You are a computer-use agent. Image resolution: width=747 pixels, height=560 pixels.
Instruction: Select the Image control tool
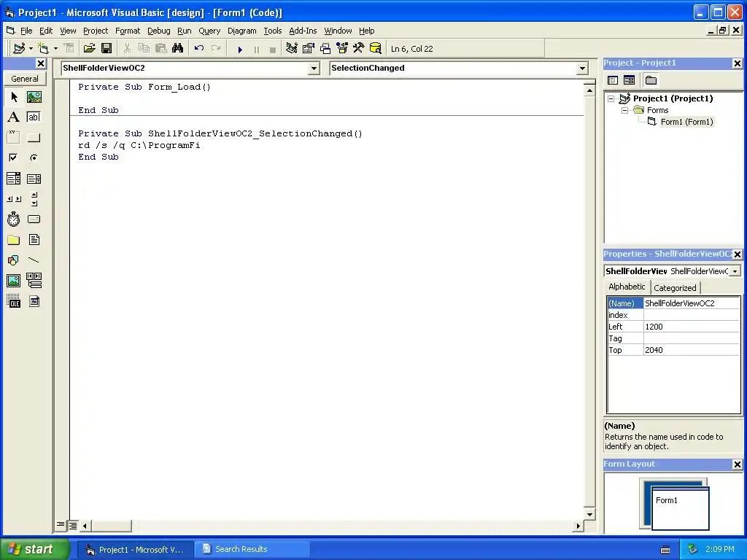click(x=14, y=281)
